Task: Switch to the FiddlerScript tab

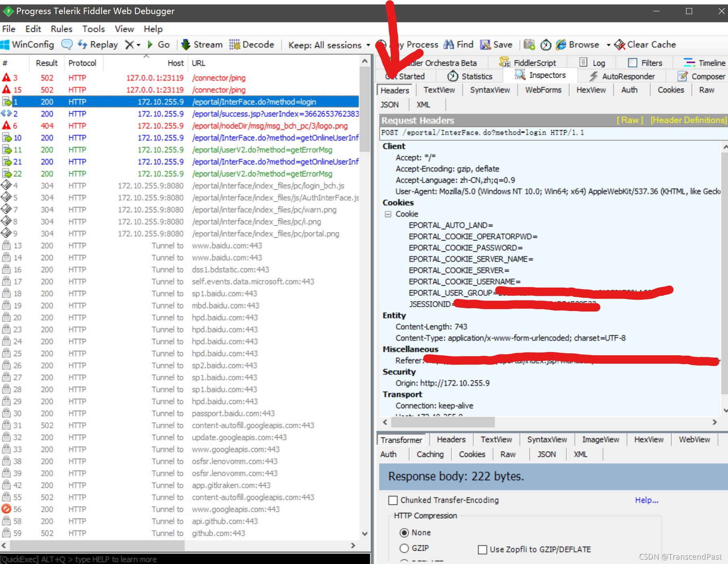Action: click(528, 63)
